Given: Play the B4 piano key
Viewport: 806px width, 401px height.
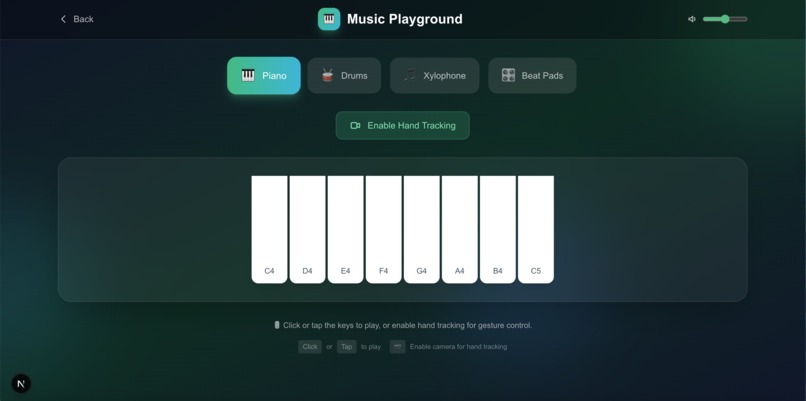Looking at the screenshot, I should pos(498,229).
